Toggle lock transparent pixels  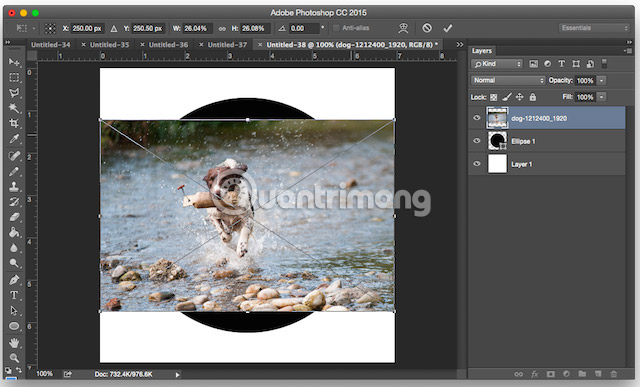coord(494,97)
